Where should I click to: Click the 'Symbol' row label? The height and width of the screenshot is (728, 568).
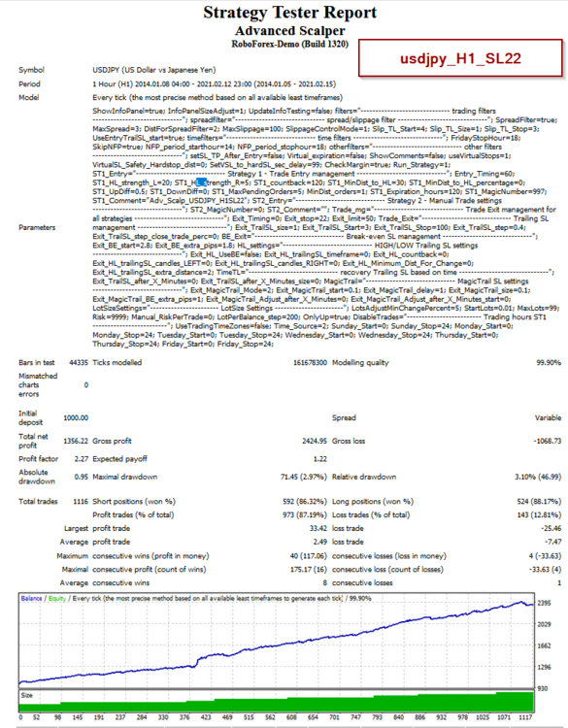(31, 70)
